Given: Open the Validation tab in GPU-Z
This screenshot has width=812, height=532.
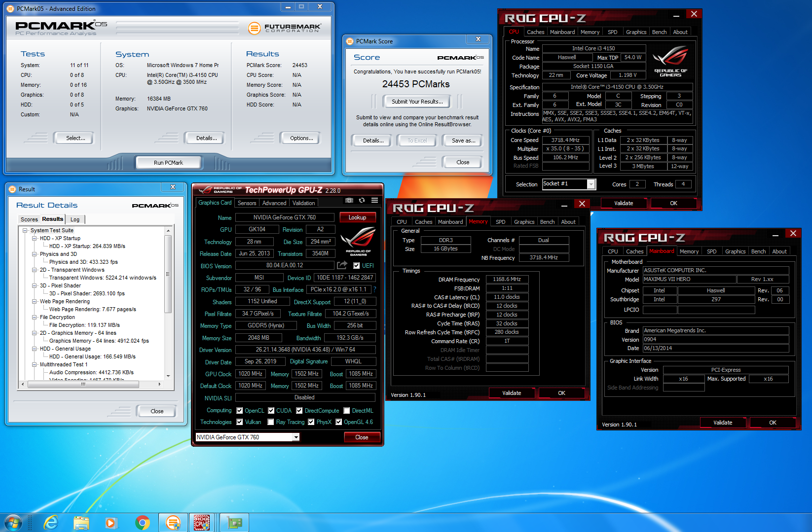Looking at the screenshot, I should [x=303, y=203].
